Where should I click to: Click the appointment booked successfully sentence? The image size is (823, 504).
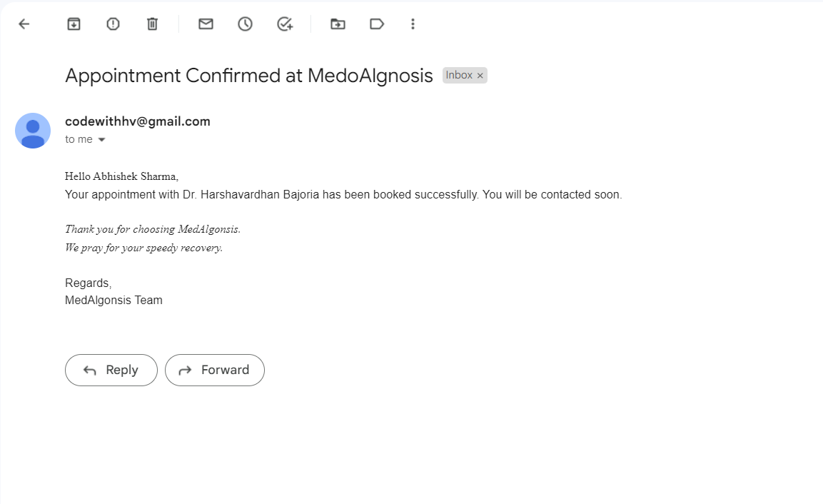[x=343, y=195]
